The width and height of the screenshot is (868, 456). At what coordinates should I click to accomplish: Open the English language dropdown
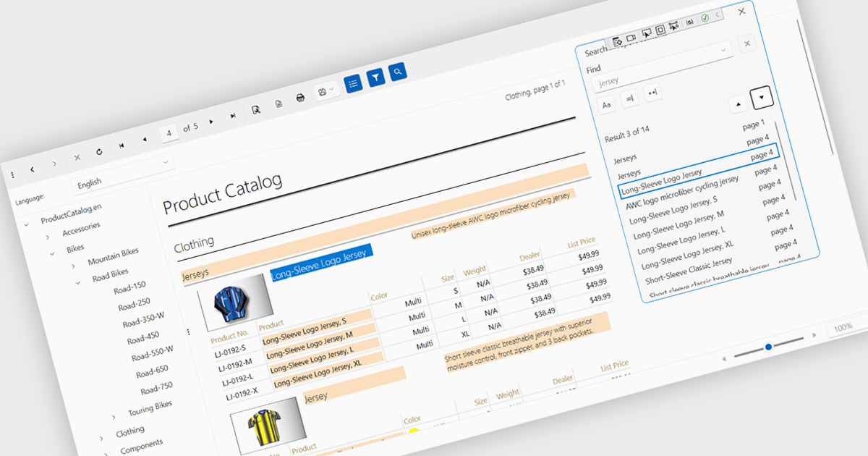123,174
